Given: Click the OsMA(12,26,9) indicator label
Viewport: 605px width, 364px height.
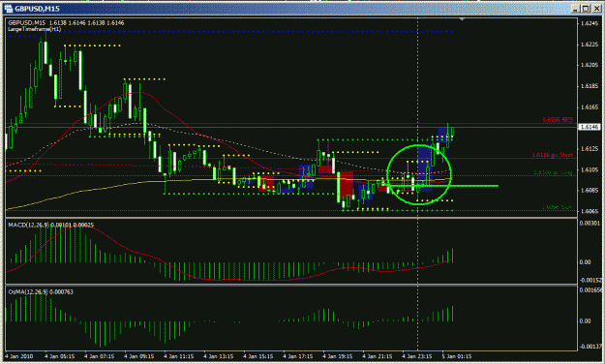Looking at the screenshot, I should click(x=41, y=292).
